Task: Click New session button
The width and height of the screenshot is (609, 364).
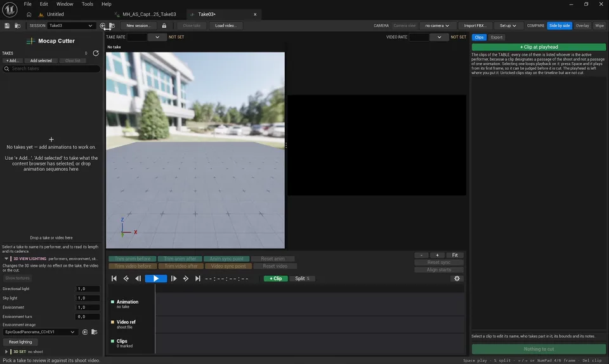Action: [138, 25]
